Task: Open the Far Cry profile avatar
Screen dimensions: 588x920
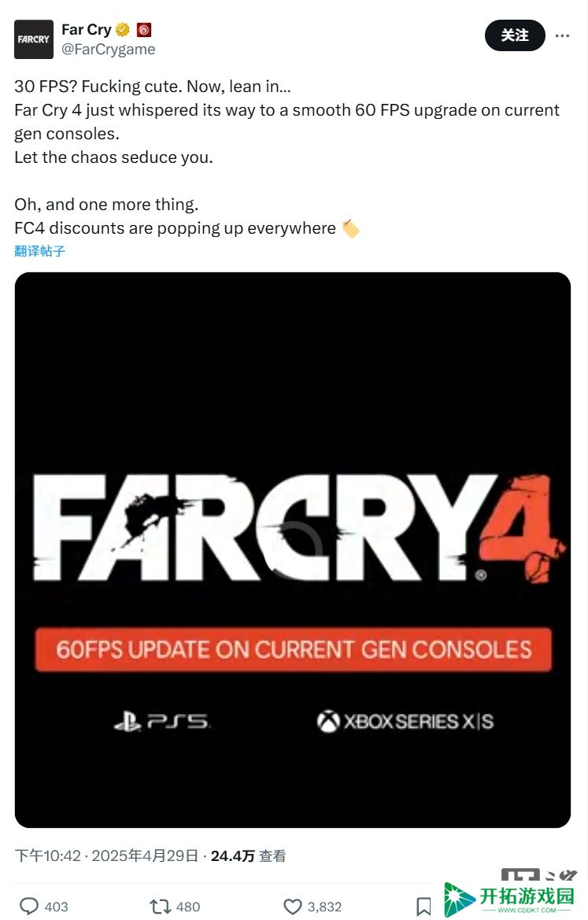Action: tap(33, 39)
